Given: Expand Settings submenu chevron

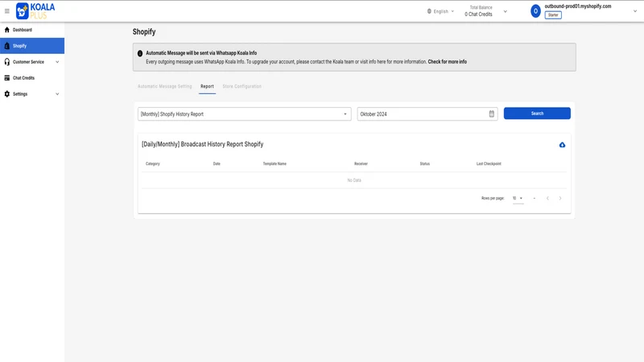Looking at the screenshot, I should tap(57, 94).
